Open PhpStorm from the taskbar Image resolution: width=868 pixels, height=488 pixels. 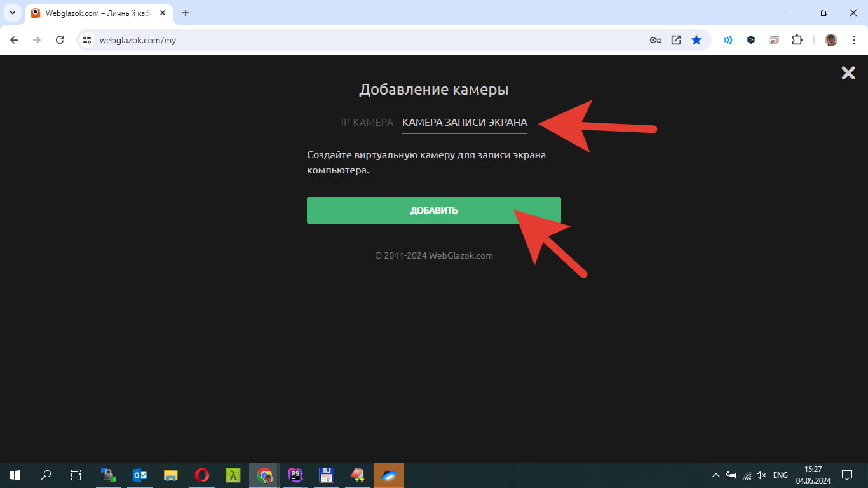pos(295,475)
